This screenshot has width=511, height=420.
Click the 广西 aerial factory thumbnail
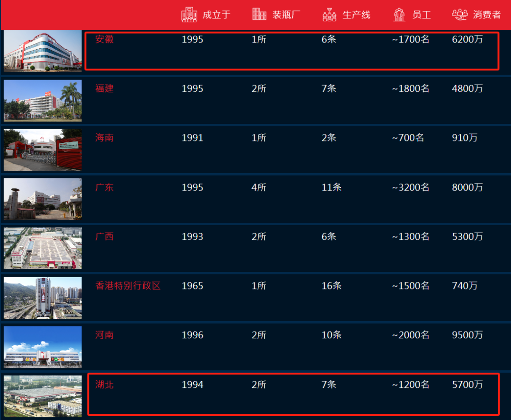(x=43, y=248)
